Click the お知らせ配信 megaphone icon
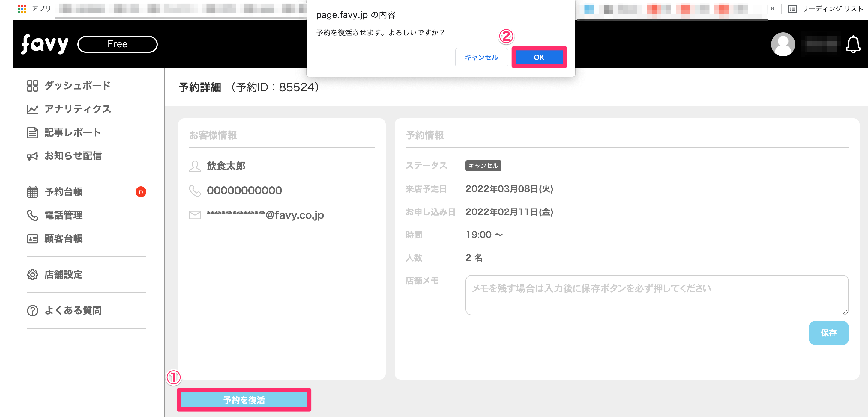This screenshot has height=417, width=868. click(x=33, y=156)
